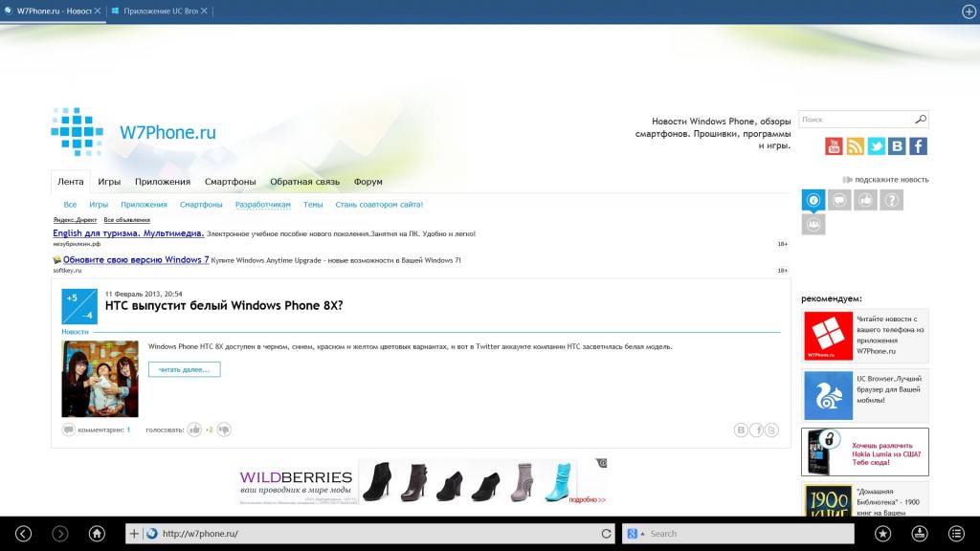Filter feed by Все submenu link
980x551 pixels.
pyautogui.click(x=70, y=205)
